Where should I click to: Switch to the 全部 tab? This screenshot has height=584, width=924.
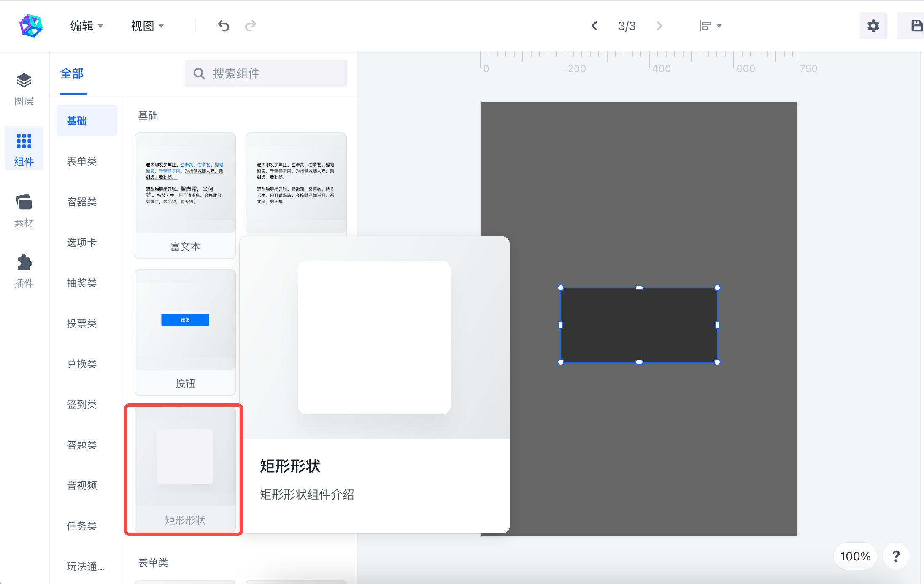point(72,74)
